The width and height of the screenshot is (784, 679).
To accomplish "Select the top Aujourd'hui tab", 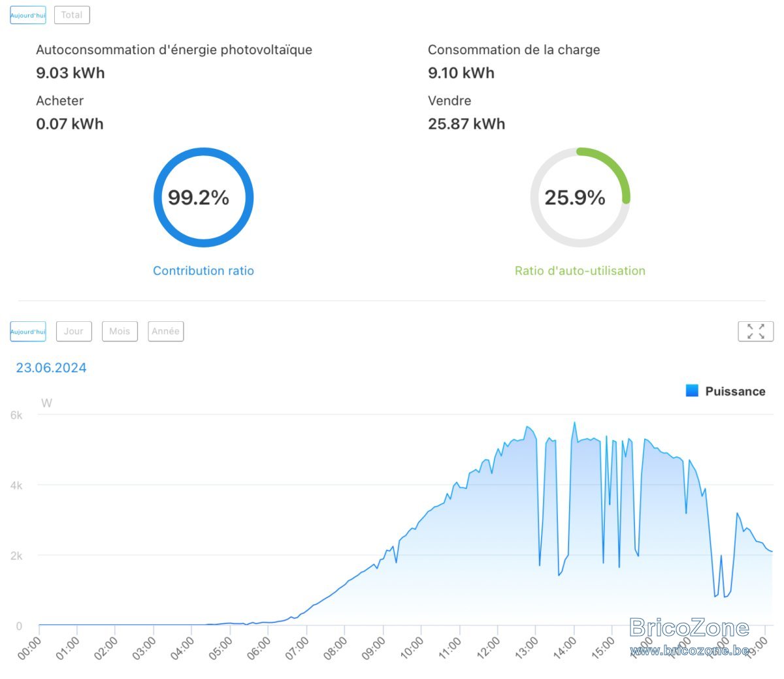I will (x=28, y=15).
